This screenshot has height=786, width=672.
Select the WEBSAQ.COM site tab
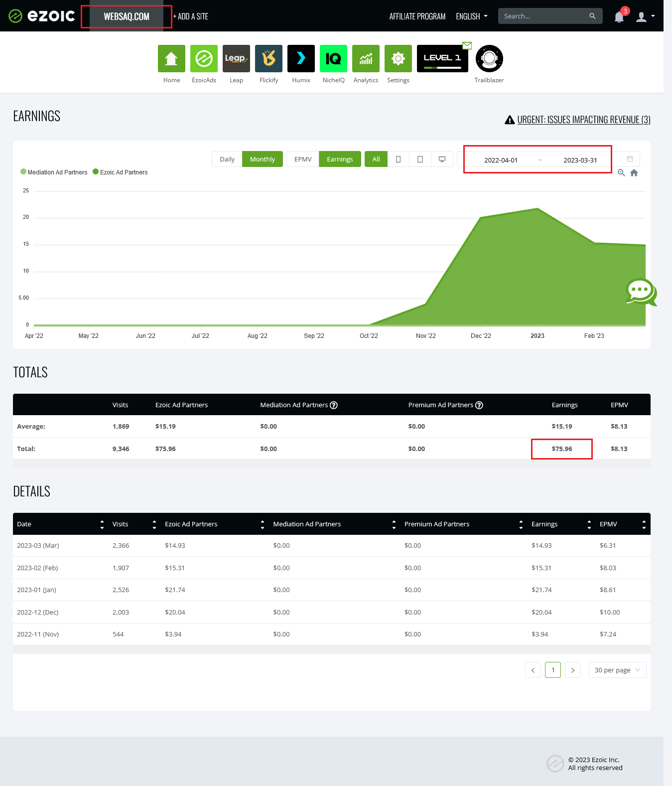pos(127,16)
